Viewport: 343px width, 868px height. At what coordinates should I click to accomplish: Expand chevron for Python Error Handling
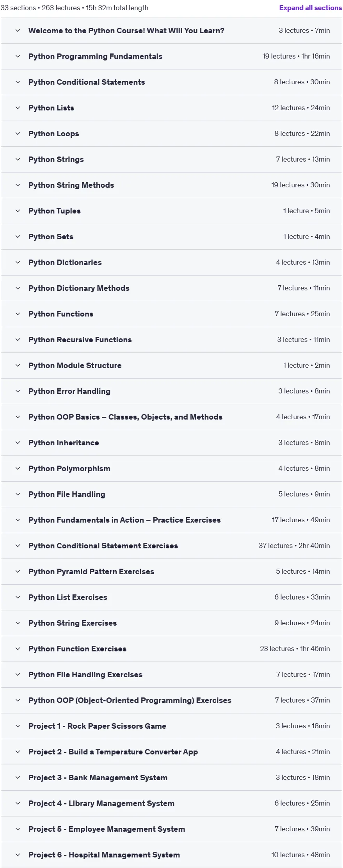click(18, 391)
